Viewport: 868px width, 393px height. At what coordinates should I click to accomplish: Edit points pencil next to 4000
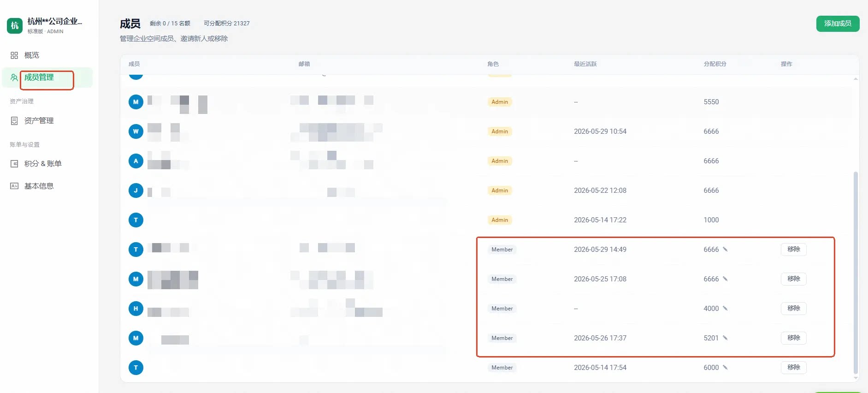(725, 309)
